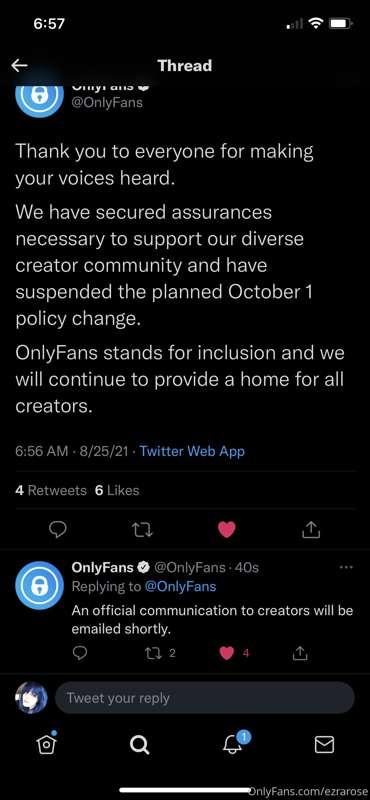Reply to the main tweet via comment icon

[x=58, y=531]
